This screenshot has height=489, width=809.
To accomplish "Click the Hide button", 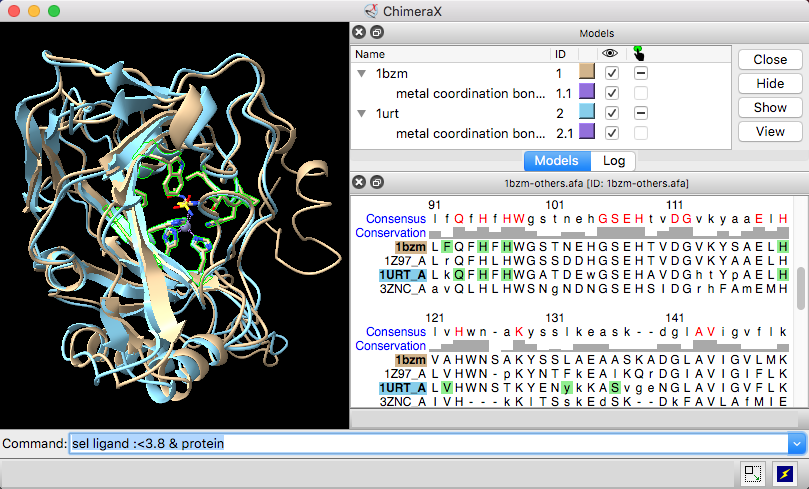I will (x=770, y=84).
